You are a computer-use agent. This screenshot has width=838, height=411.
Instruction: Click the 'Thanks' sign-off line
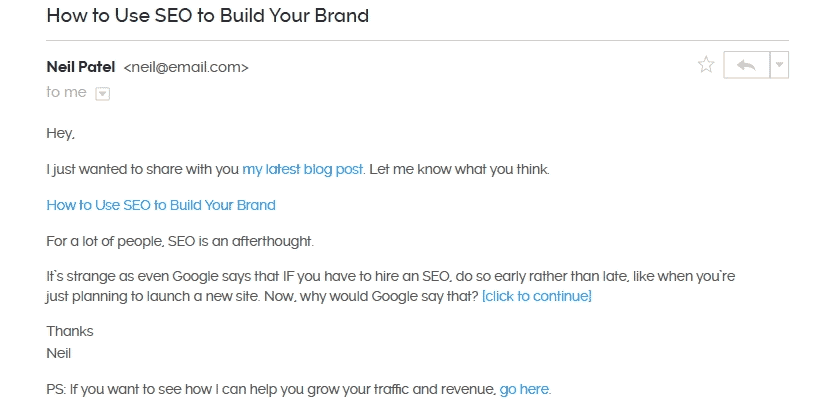tap(70, 331)
